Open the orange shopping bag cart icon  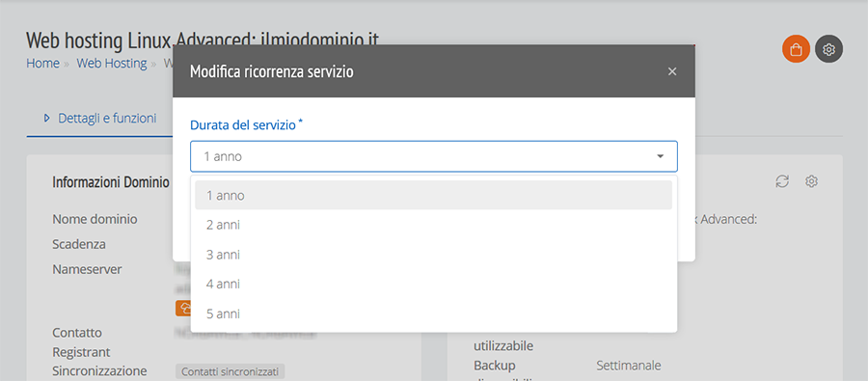[x=796, y=49]
